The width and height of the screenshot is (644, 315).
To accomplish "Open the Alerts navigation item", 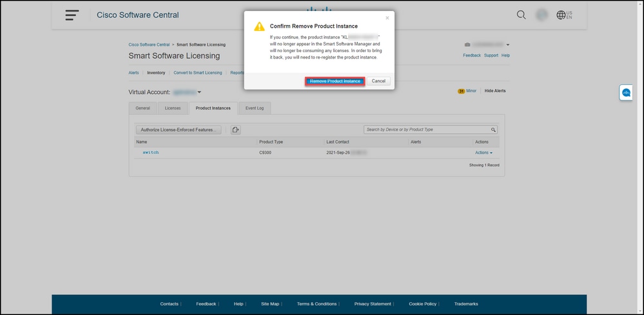I will click(133, 73).
